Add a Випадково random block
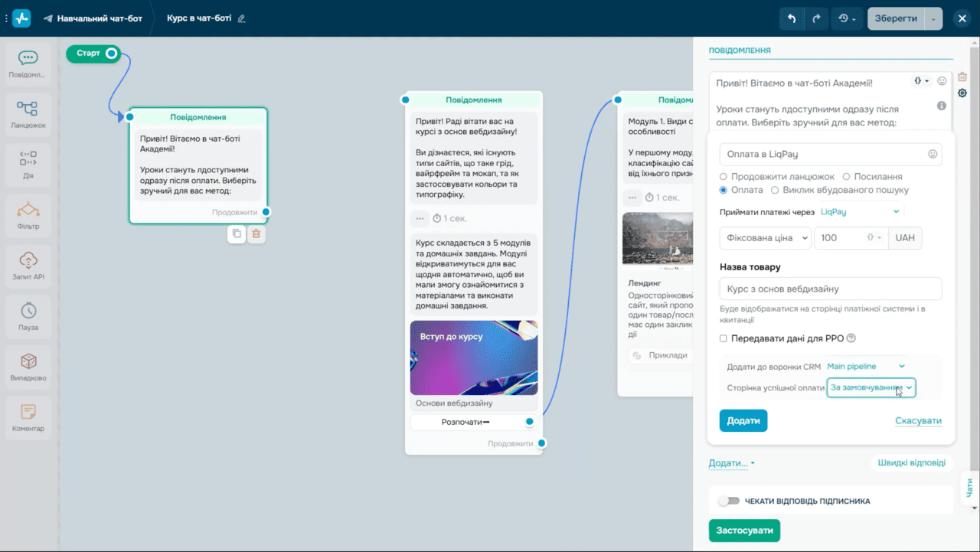Image resolution: width=980 pixels, height=552 pixels. (x=28, y=367)
